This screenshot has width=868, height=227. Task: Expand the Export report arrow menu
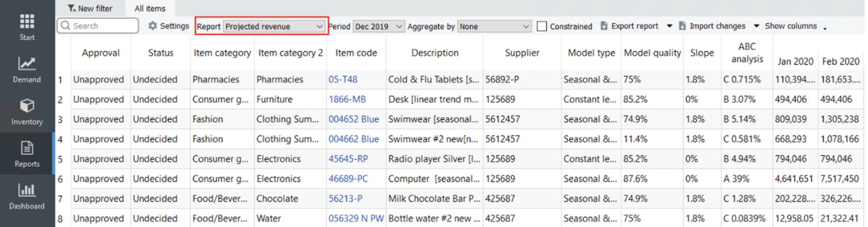[670, 26]
